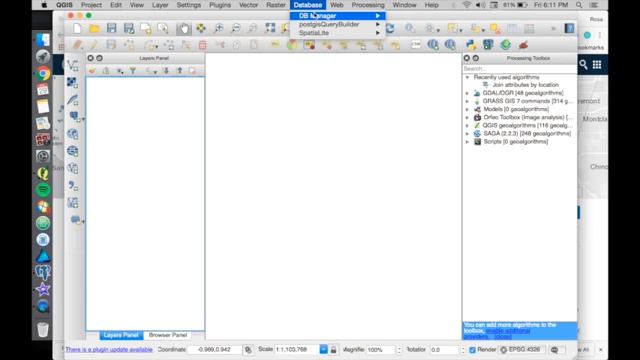Expand Orfeo Toolbox image analysis group
Screen dimensions: 640x360
click(467, 118)
